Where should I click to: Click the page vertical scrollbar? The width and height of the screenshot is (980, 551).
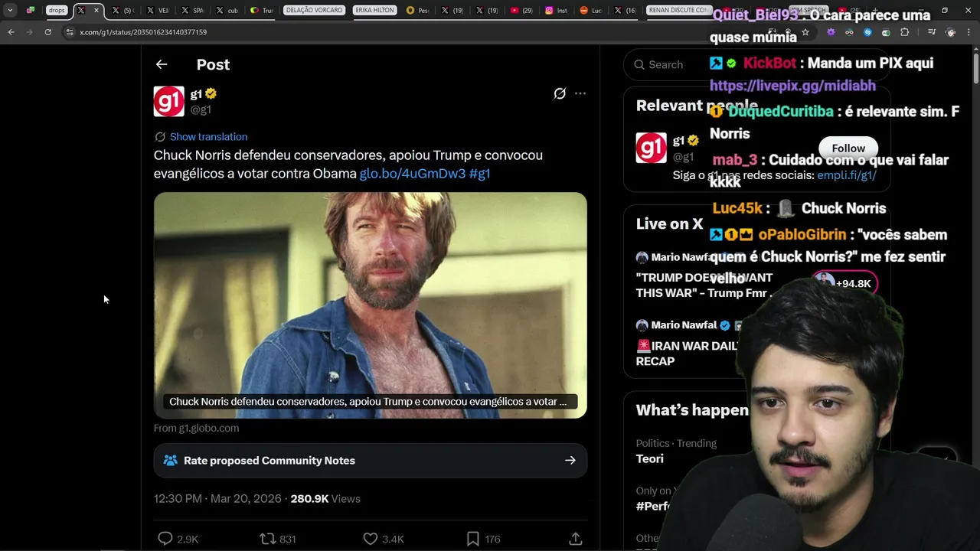pyautogui.click(x=975, y=69)
